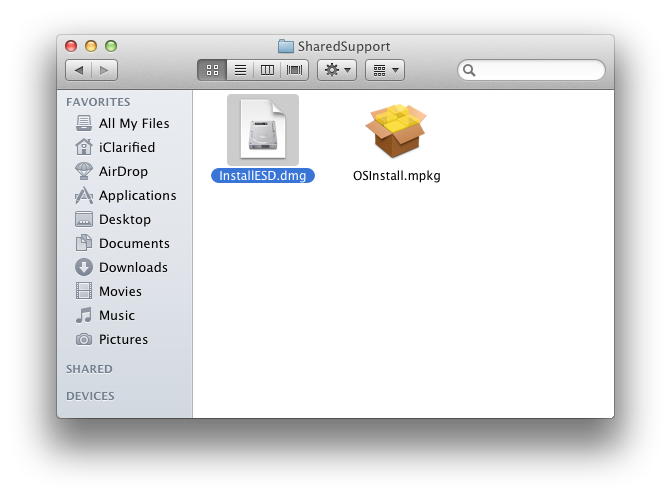Select the OSInstall.mpkg package icon

(396, 131)
